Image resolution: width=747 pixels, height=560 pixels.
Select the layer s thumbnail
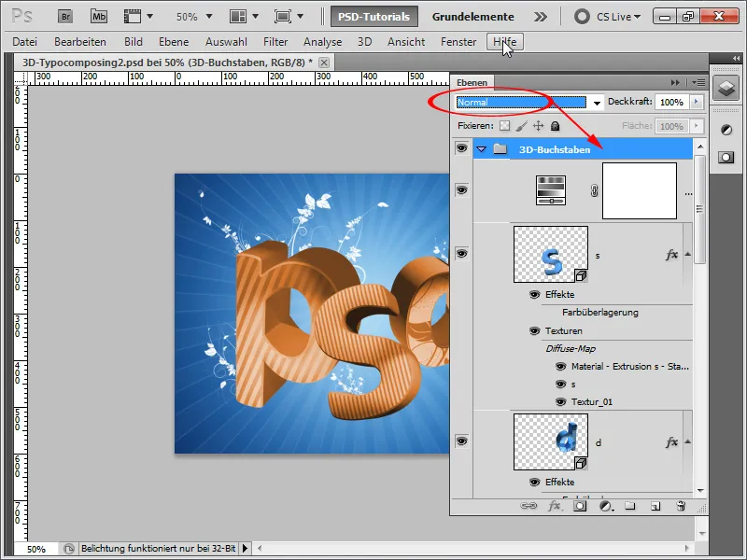551,254
